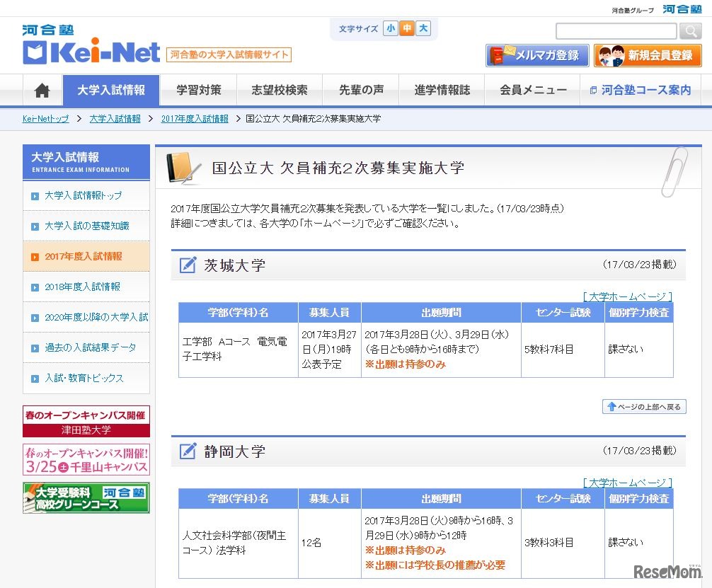Select the 小 font size option
Viewport: 712px width, 588px height.
tap(392, 27)
